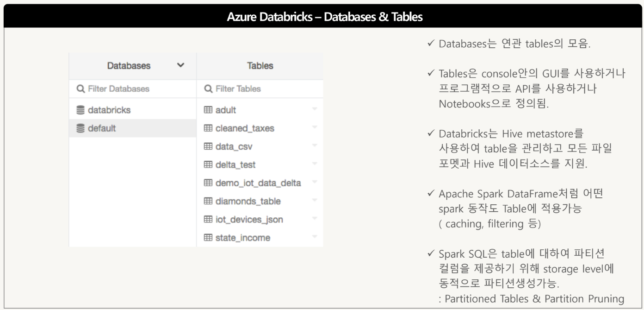Open the diamonds_table entry
Screen dimensions: 644x310
[x=248, y=202]
